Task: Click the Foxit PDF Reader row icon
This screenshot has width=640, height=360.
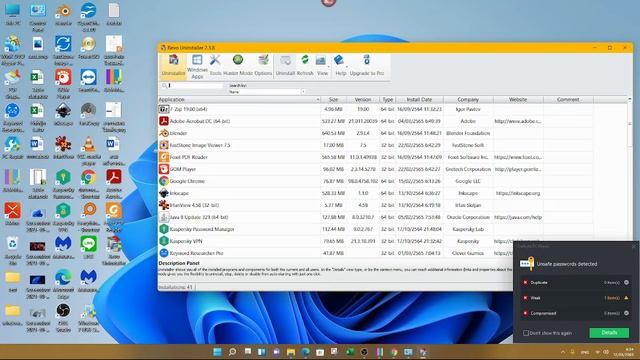Action: click(164, 157)
